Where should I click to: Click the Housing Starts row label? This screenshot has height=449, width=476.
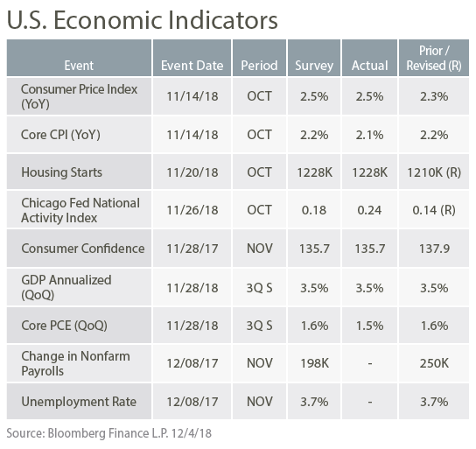coord(79,172)
